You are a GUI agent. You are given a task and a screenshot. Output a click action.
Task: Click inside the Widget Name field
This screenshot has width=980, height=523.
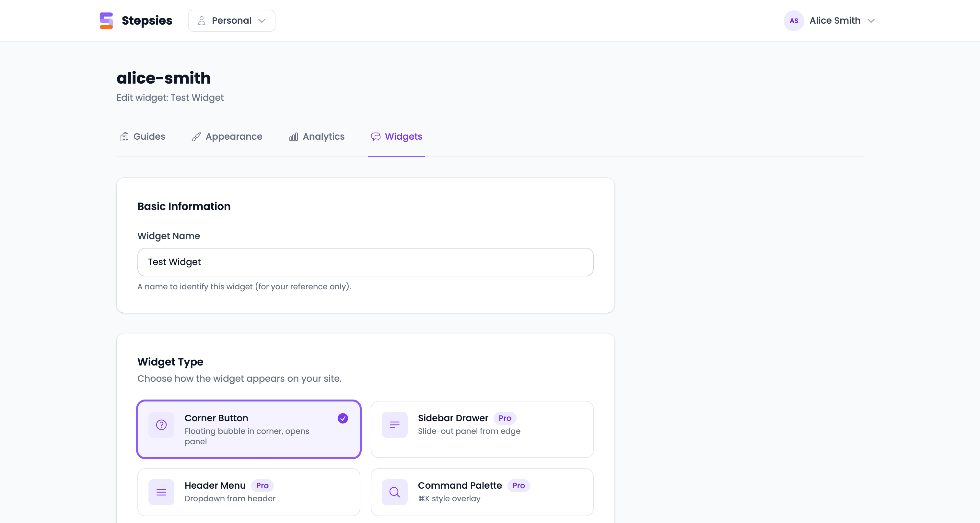click(x=365, y=262)
